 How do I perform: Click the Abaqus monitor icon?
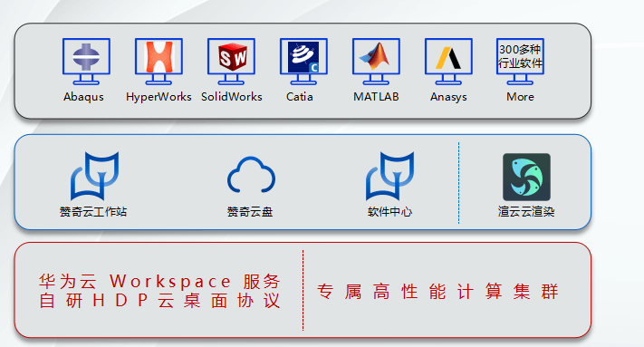click(86, 62)
